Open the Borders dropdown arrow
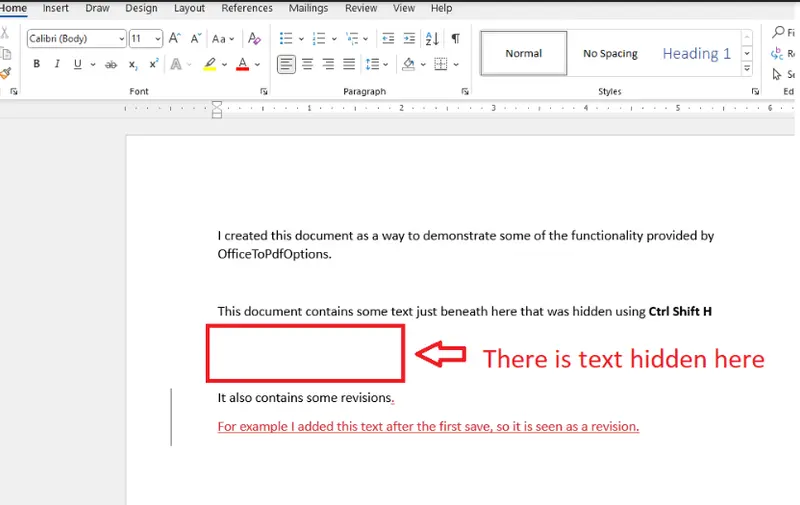The height and width of the screenshot is (505, 800). [456, 65]
